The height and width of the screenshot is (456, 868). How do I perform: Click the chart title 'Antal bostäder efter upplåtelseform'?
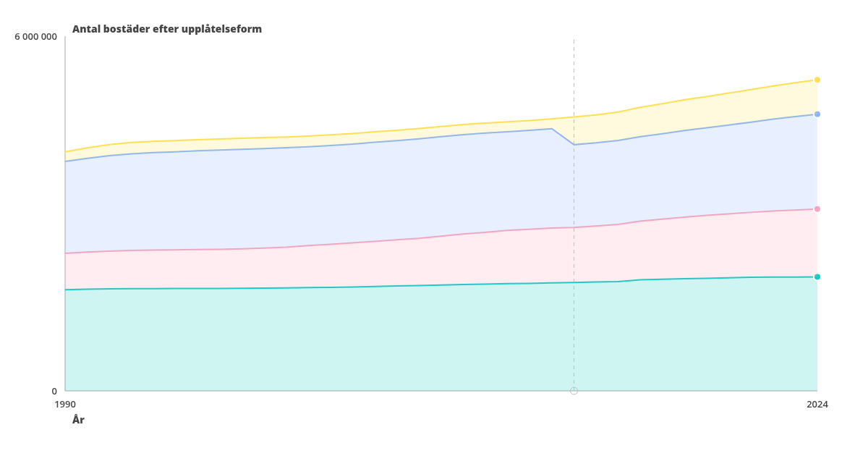(x=167, y=29)
